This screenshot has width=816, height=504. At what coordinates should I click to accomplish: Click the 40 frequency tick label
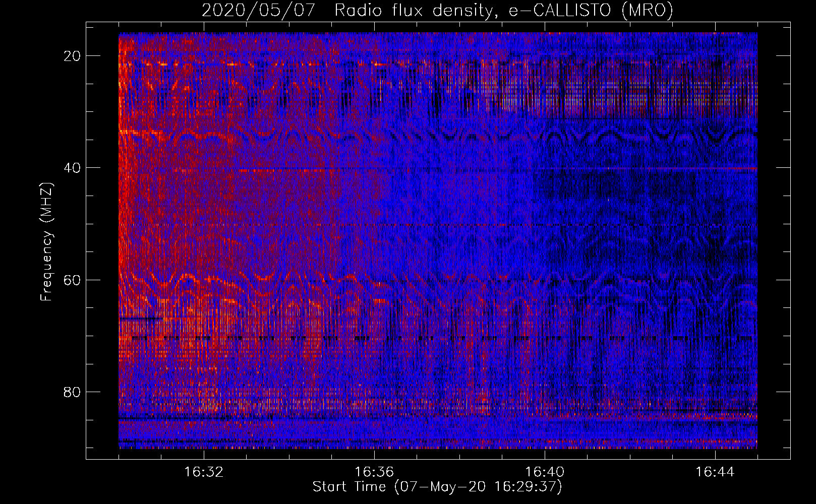coord(72,168)
